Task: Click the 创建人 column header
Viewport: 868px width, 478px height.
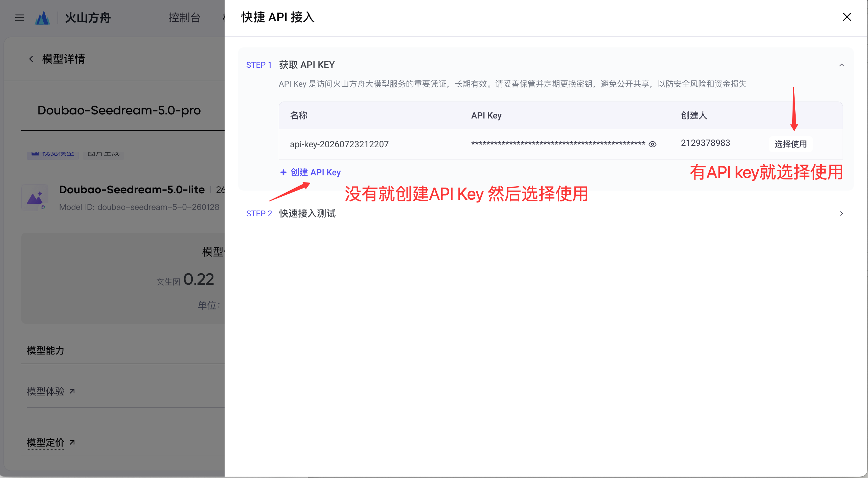Action: (694, 115)
